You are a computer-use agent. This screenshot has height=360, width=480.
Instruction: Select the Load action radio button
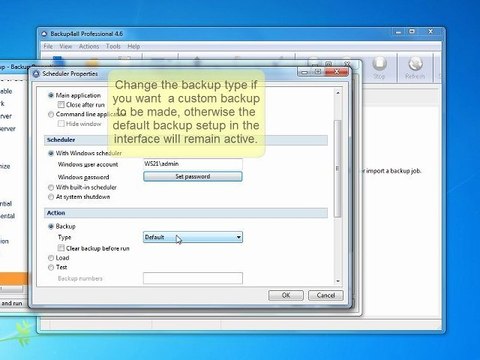tap(51, 258)
